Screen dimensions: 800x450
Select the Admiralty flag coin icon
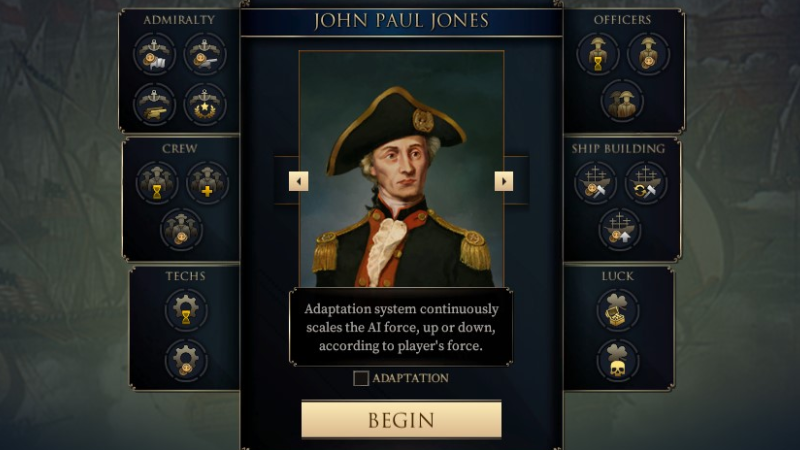tap(155, 54)
